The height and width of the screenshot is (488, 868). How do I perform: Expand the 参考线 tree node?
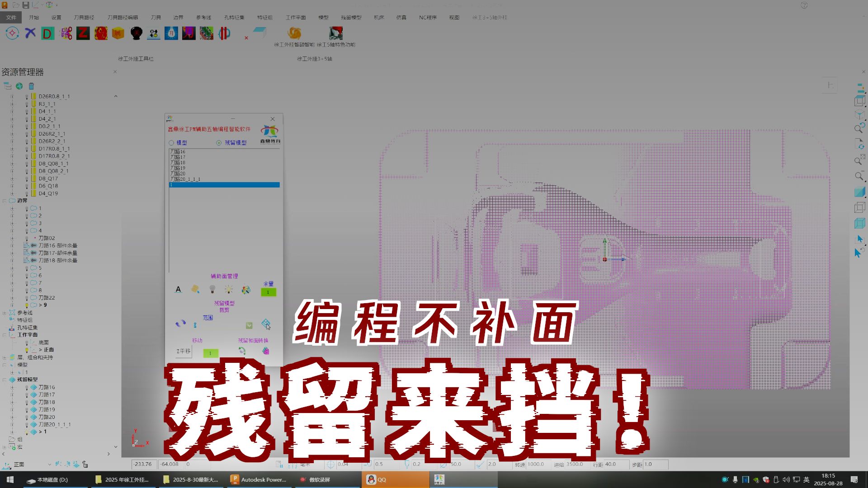[5, 313]
